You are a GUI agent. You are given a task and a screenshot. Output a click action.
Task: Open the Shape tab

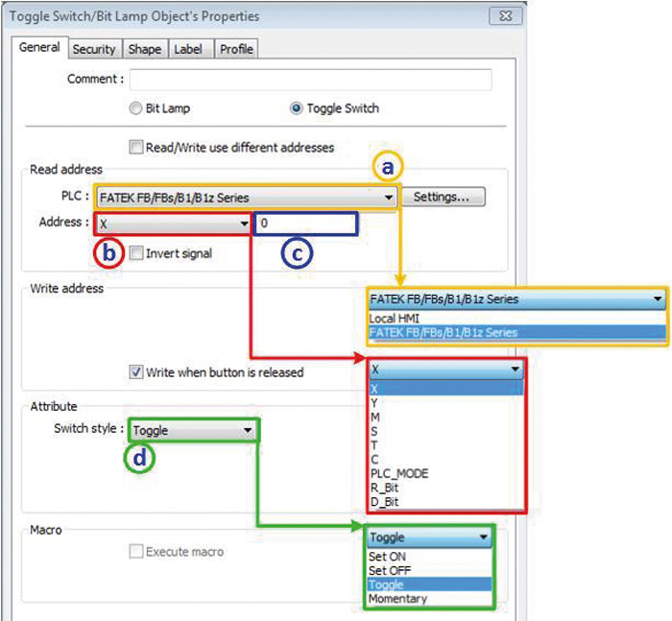pyautogui.click(x=145, y=49)
